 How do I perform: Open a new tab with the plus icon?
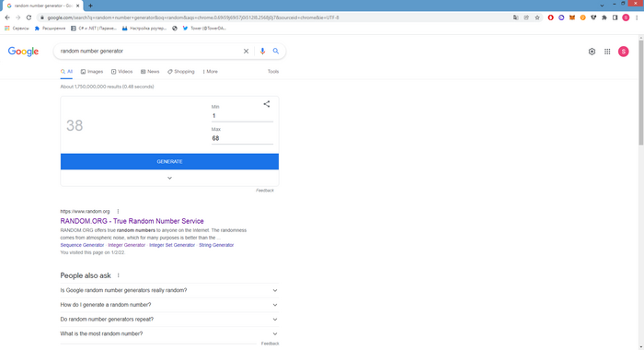pos(90,6)
